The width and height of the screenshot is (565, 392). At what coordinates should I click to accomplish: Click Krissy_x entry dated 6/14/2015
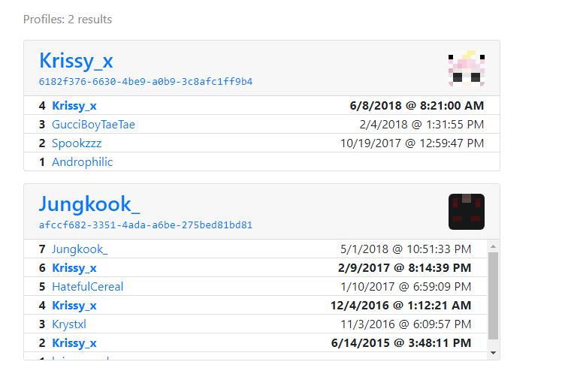point(74,343)
